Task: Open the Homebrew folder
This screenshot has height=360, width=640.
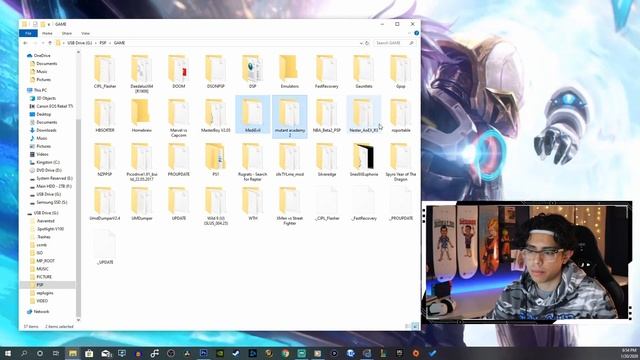Action: (141, 116)
